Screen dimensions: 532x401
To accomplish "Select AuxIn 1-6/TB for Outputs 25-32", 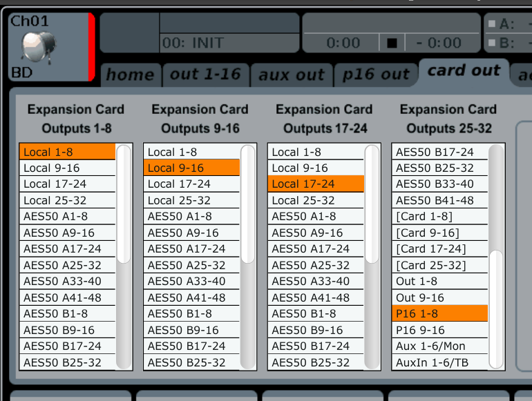I will pos(440,363).
